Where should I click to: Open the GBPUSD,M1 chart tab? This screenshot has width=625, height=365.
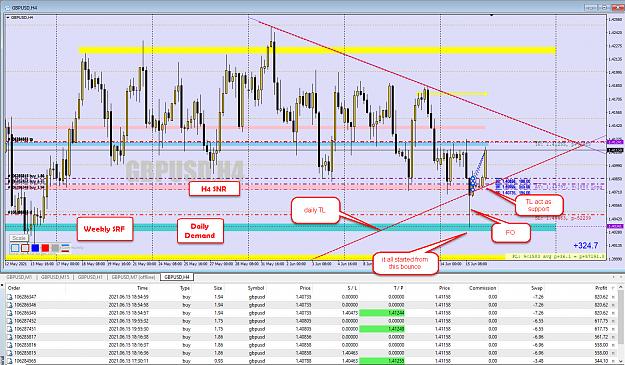tap(19, 277)
